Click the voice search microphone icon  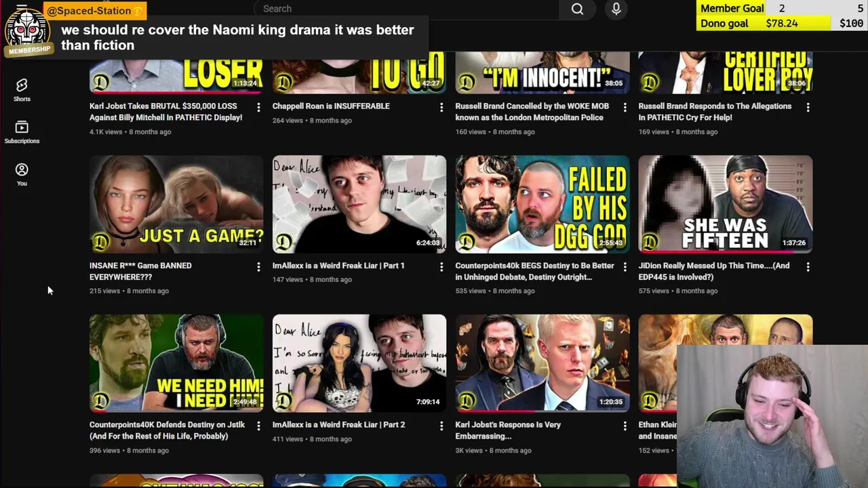click(616, 9)
